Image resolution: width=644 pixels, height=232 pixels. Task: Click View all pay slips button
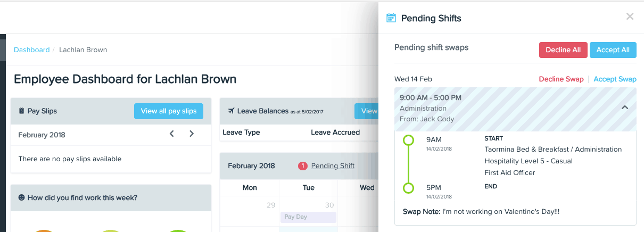coord(168,111)
